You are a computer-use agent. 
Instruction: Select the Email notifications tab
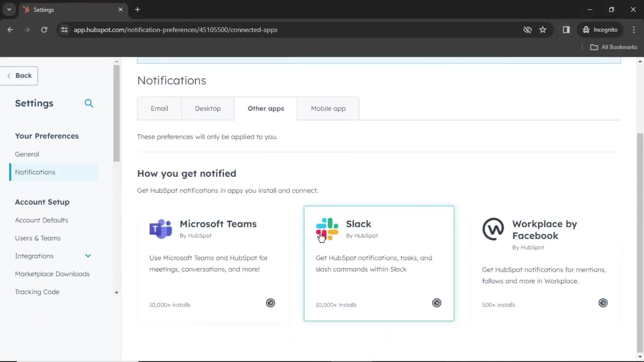click(x=159, y=108)
